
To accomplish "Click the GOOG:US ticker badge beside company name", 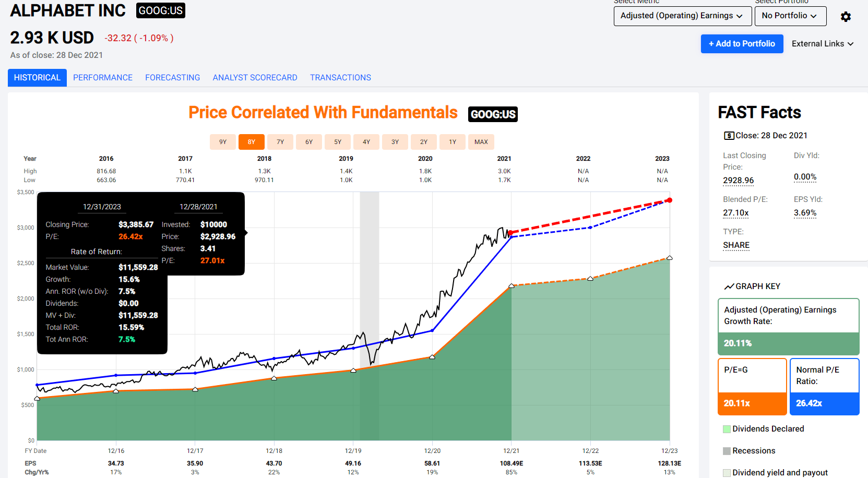I will coord(161,10).
